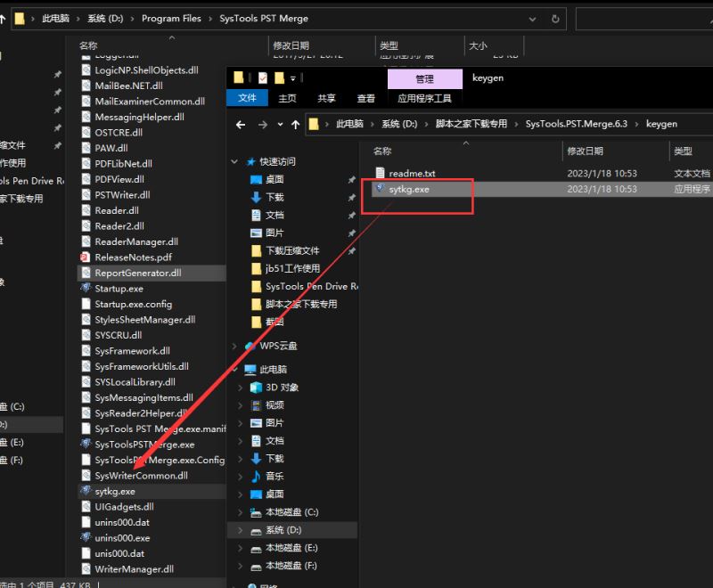Open the 查看 ribbon tab
The width and height of the screenshot is (713, 588).
365,98
